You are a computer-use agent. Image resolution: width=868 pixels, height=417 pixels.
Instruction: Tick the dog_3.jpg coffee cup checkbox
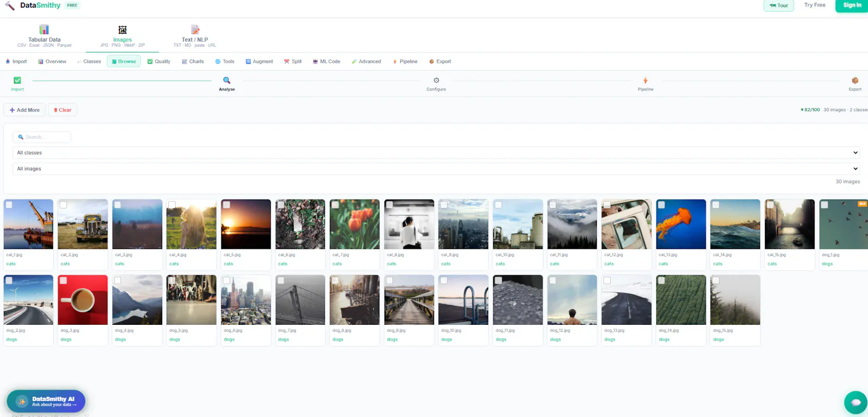(63, 281)
